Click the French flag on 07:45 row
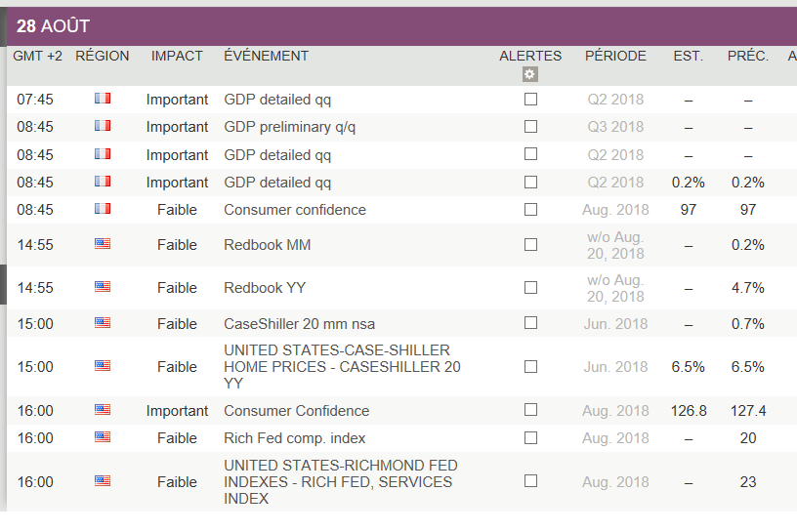Image resolution: width=797 pixels, height=532 pixels. coord(103,99)
